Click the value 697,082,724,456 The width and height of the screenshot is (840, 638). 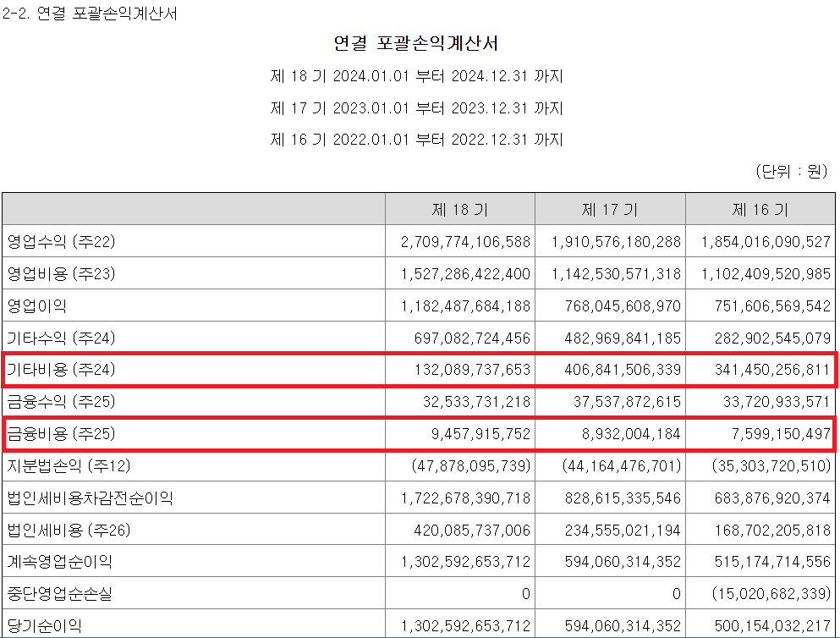coord(472,338)
